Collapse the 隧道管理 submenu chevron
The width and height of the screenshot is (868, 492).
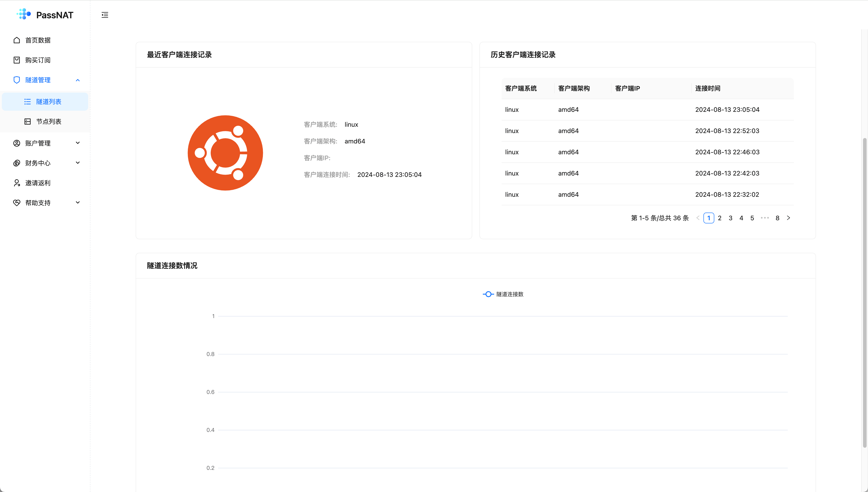(x=78, y=80)
